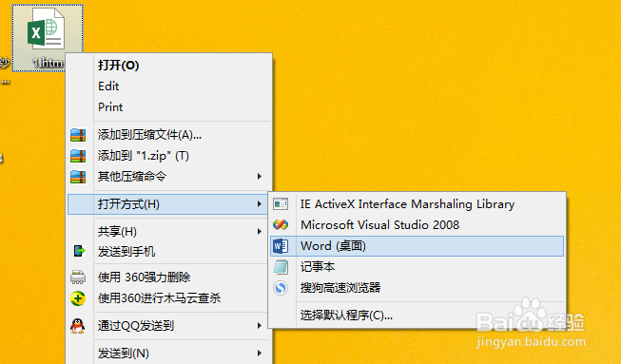Click the Visual Studio 2008 icon
The image size is (621, 364).
(x=281, y=224)
